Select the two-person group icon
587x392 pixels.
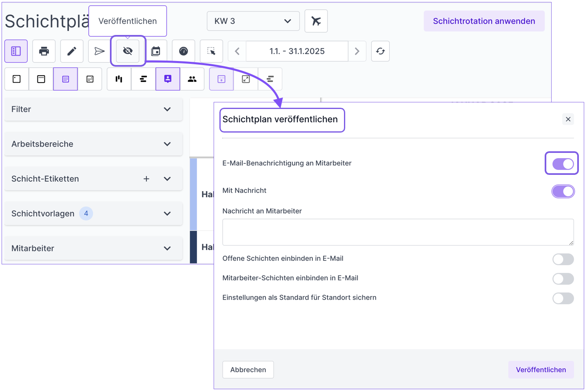point(192,79)
